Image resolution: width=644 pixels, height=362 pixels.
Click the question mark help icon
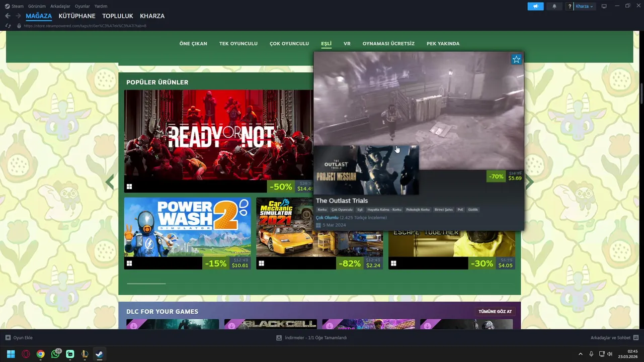tap(570, 7)
